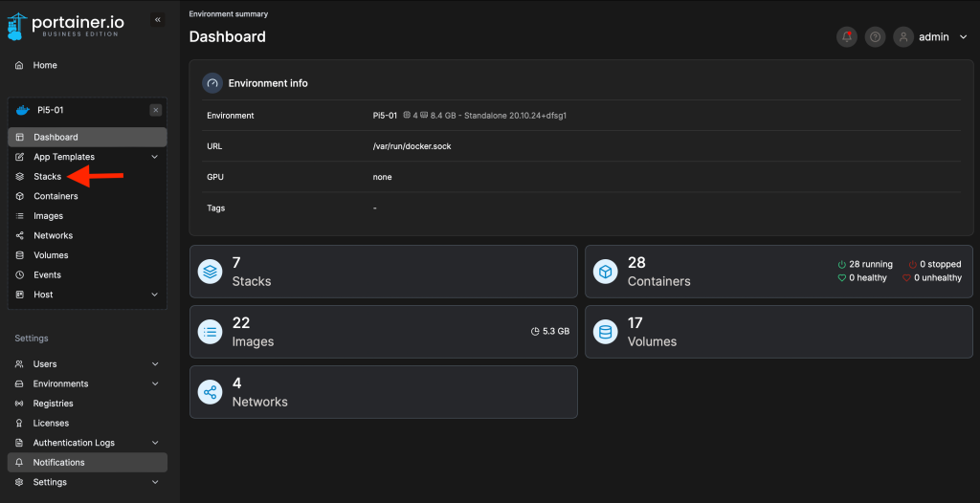Click the admin user avatar icon
Viewport: 980px width, 503px height.
coord(903,37)
